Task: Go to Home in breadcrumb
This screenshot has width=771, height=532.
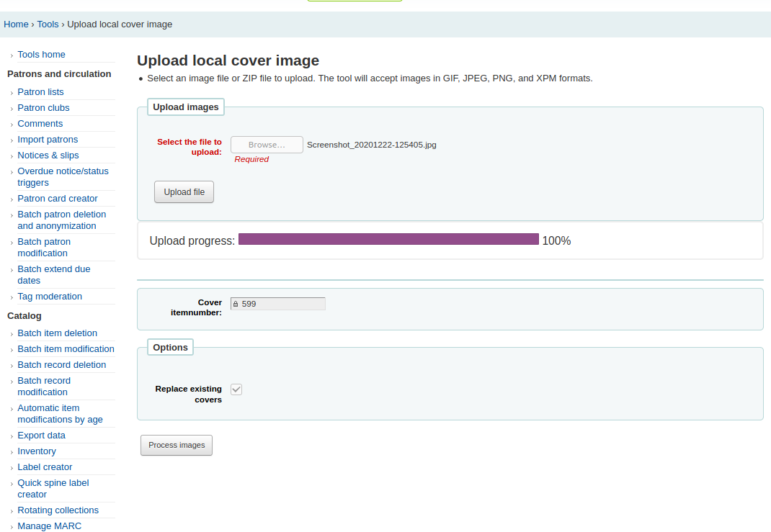Action: click(x=16, y=24)
